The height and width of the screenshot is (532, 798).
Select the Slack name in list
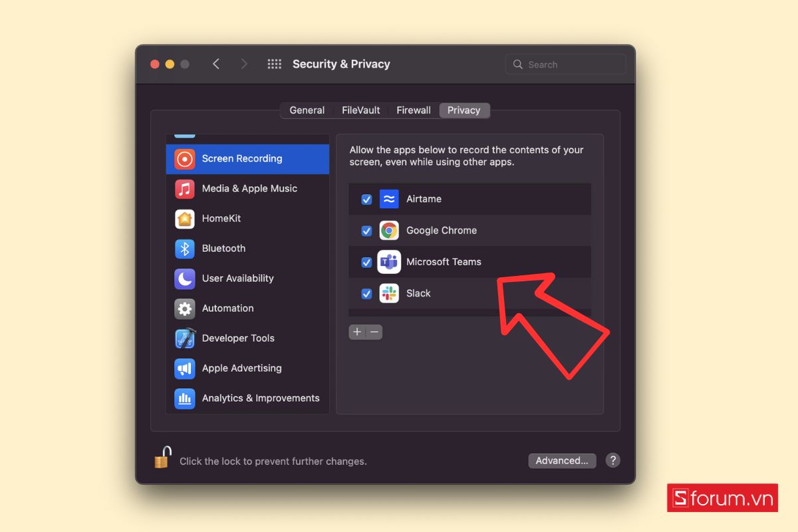pyautogui.click(x=418, y=293)
